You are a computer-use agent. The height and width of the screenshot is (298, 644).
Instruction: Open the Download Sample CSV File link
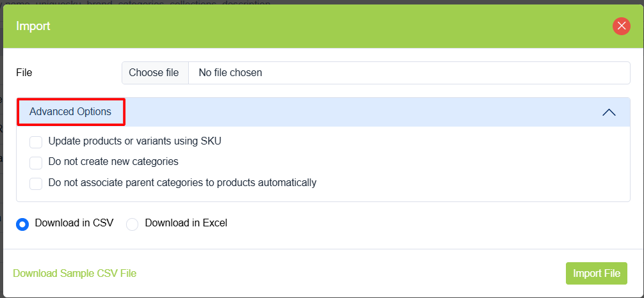pyautogui.click(x=74, y=274)
